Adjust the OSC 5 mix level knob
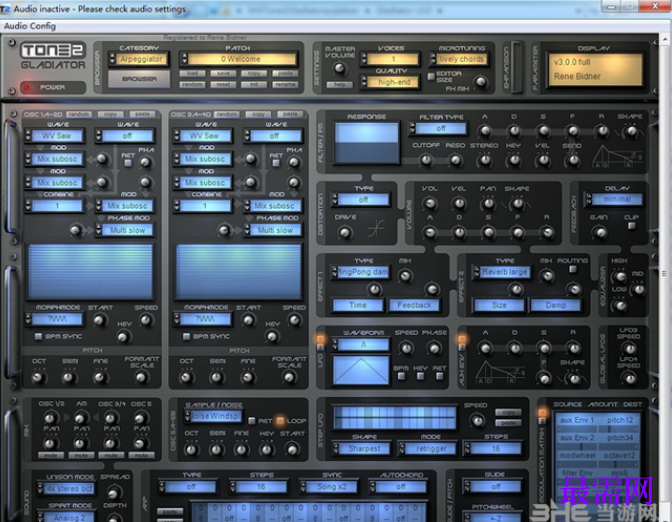This screenshot has width=672, height=522. pos(139,417)
